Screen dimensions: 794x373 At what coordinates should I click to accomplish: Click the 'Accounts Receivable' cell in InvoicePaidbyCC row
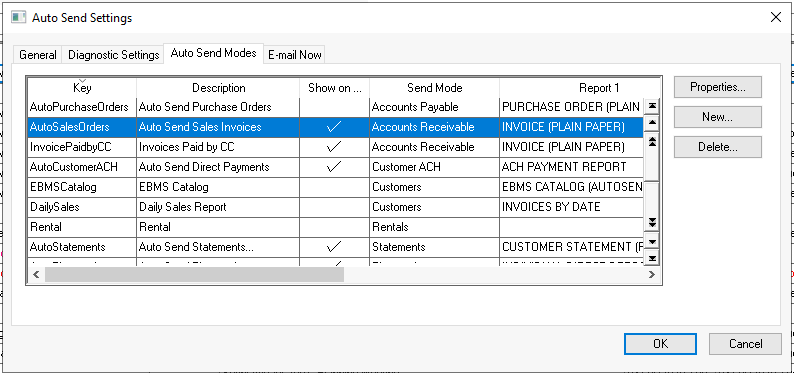pyautogui.click(x=434, y=147)
